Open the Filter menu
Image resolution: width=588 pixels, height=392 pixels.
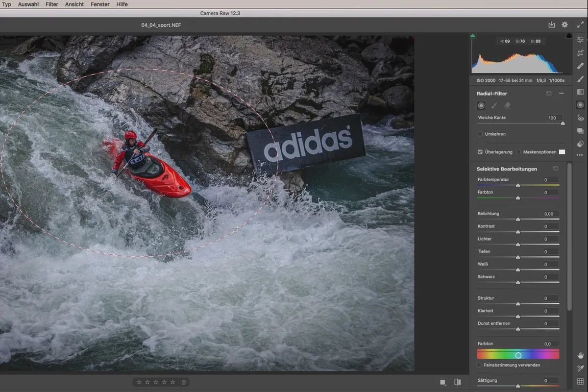(x=51, y=4)
